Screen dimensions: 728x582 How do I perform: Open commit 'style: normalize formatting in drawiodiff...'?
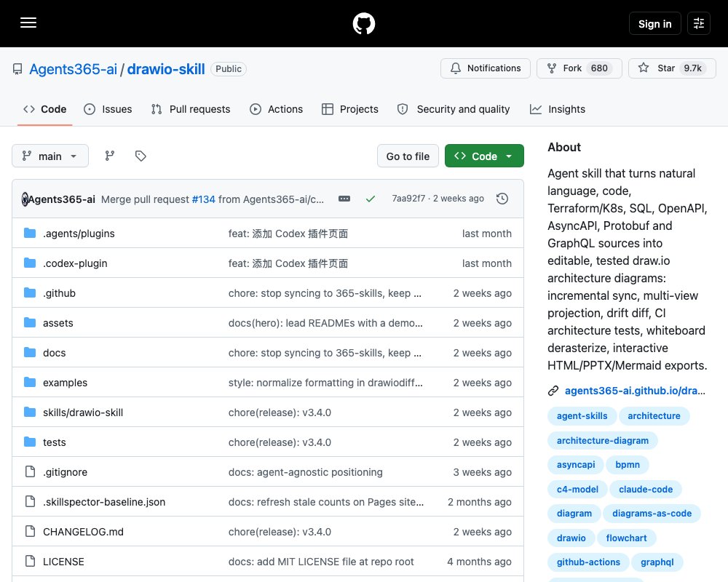click(x=325, y=383)
